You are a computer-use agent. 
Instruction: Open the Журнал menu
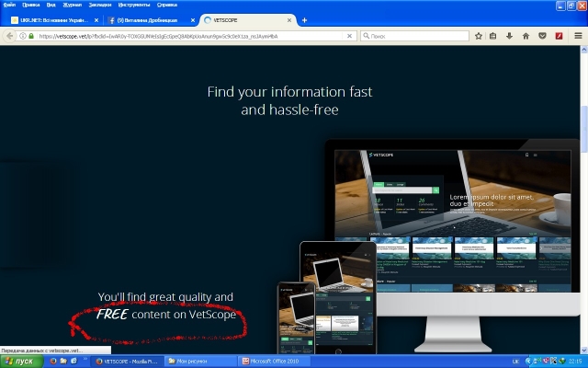coord(72,5)
